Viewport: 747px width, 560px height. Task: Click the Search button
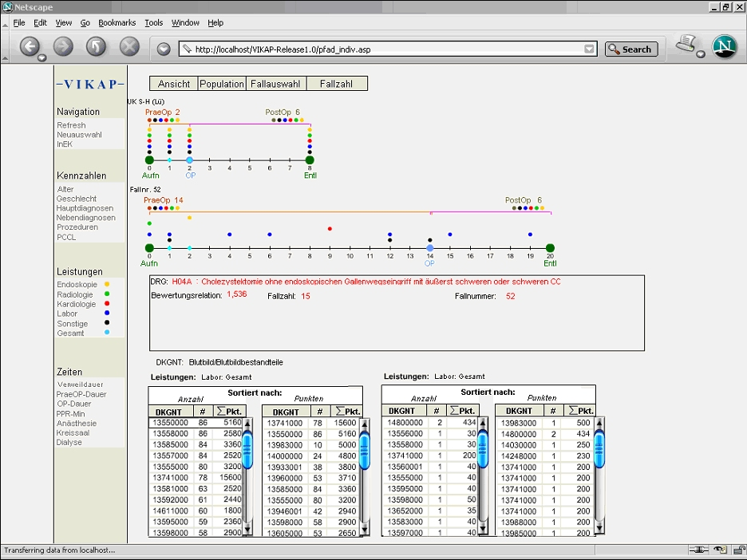[x=630, y=49]
